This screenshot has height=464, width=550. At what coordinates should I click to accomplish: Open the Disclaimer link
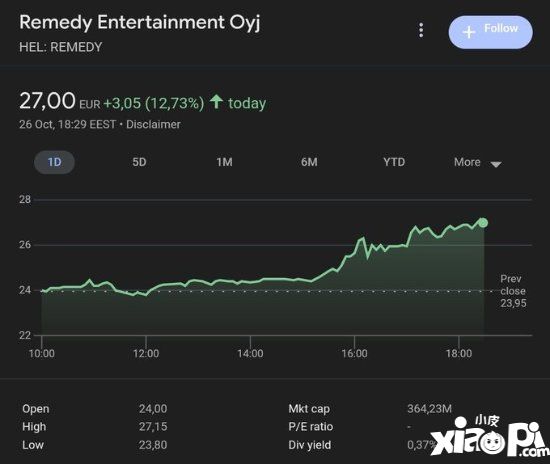coord(153,125)
